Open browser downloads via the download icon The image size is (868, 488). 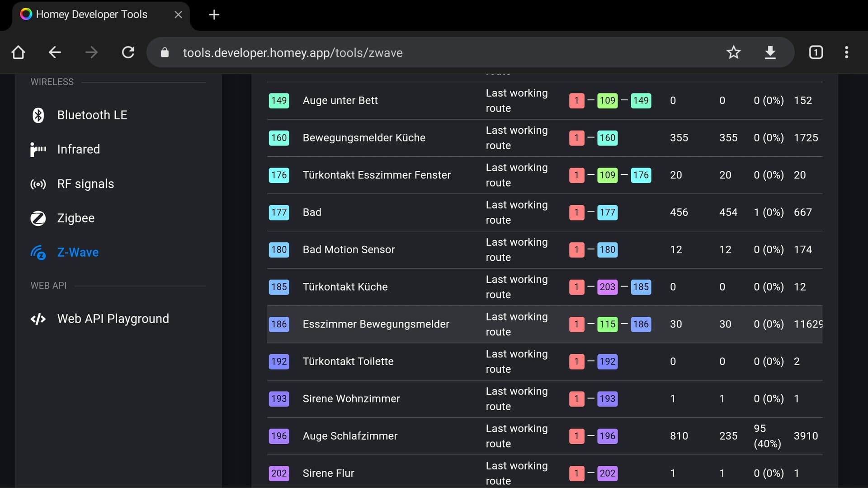(770, 53)
